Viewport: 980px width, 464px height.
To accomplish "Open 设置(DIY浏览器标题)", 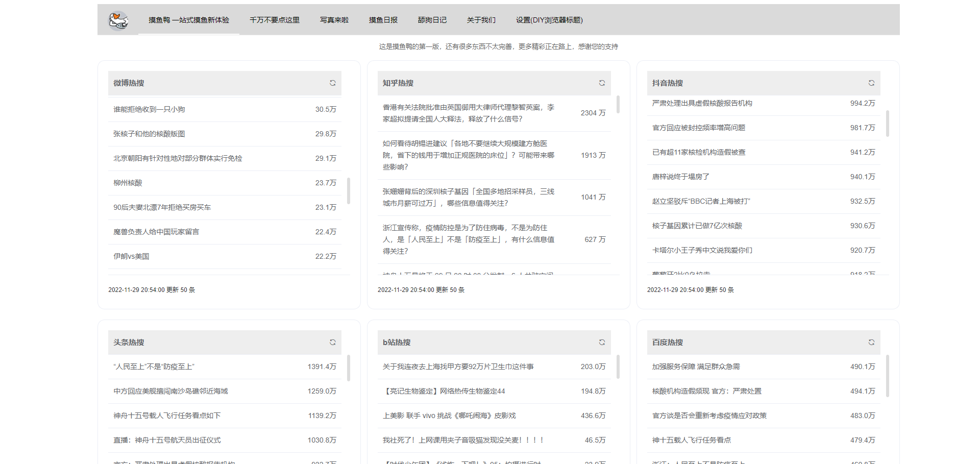I will pos(550,20).
